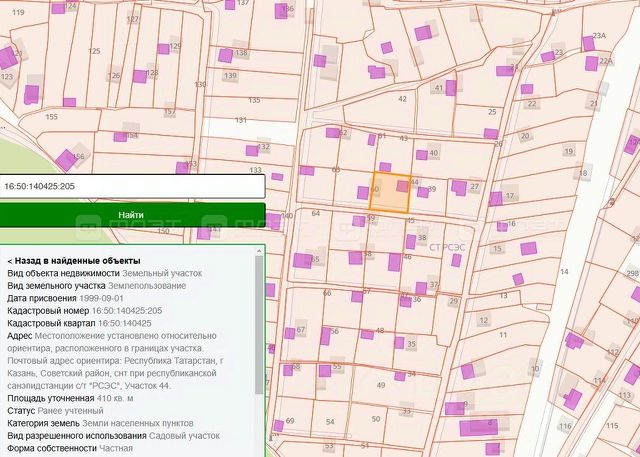Click parcel 14 road strip
Screen dimensions: 640x457
pos(564,272)
